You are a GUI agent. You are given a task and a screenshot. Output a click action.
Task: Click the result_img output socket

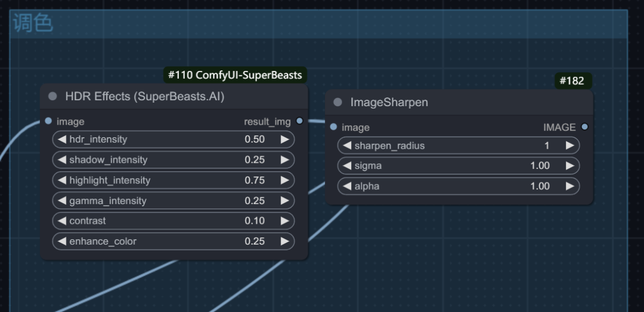tap(299, 121)
